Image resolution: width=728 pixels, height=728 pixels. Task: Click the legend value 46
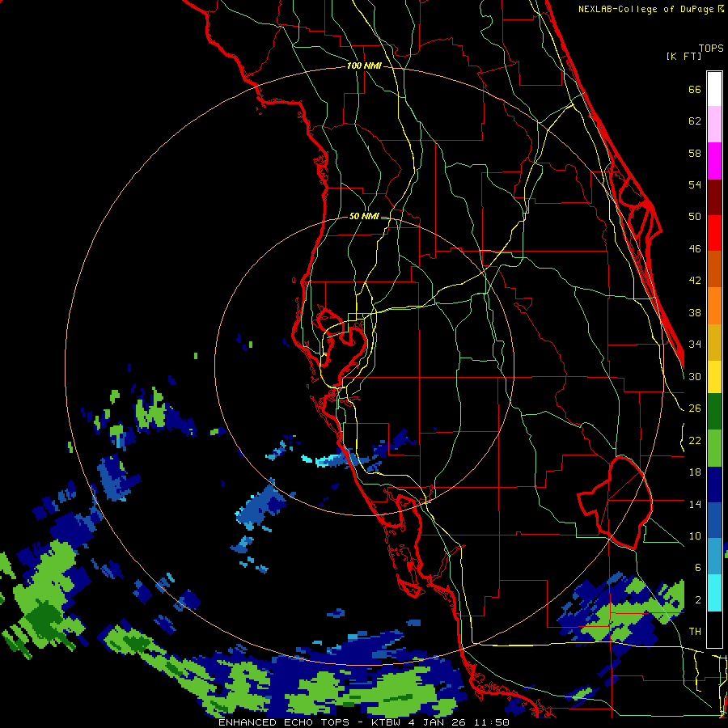[695, 249]
